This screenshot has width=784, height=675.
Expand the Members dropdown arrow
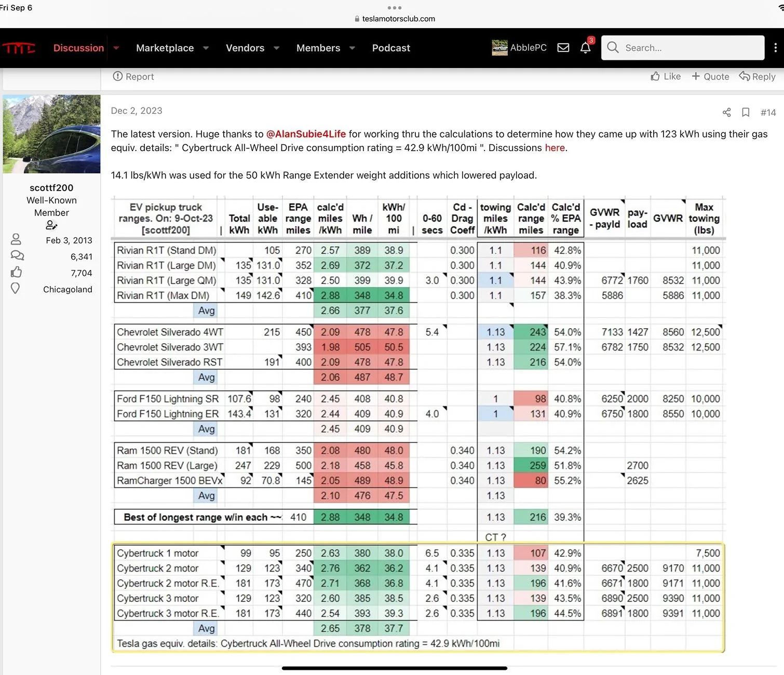point(353,48)
